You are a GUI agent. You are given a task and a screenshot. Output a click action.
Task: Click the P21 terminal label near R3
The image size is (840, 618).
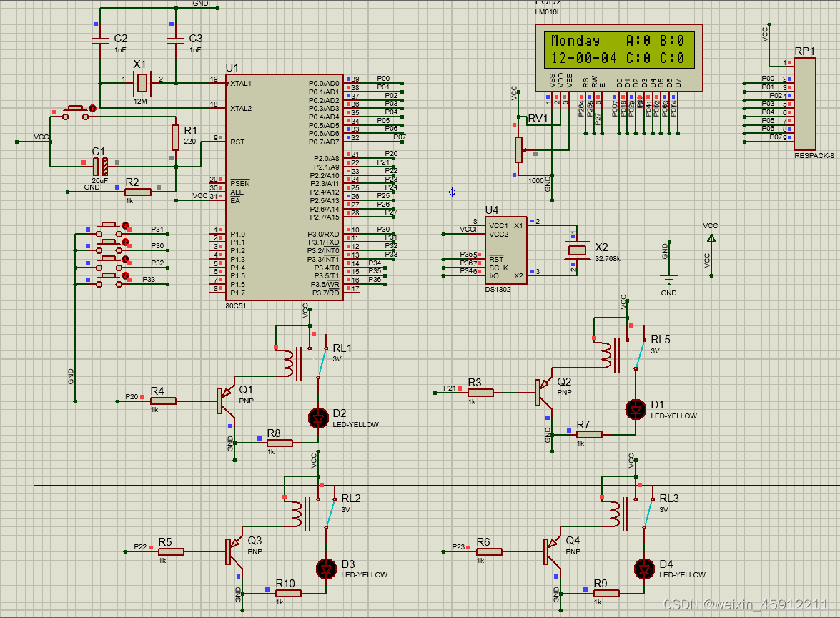[450, 388]
